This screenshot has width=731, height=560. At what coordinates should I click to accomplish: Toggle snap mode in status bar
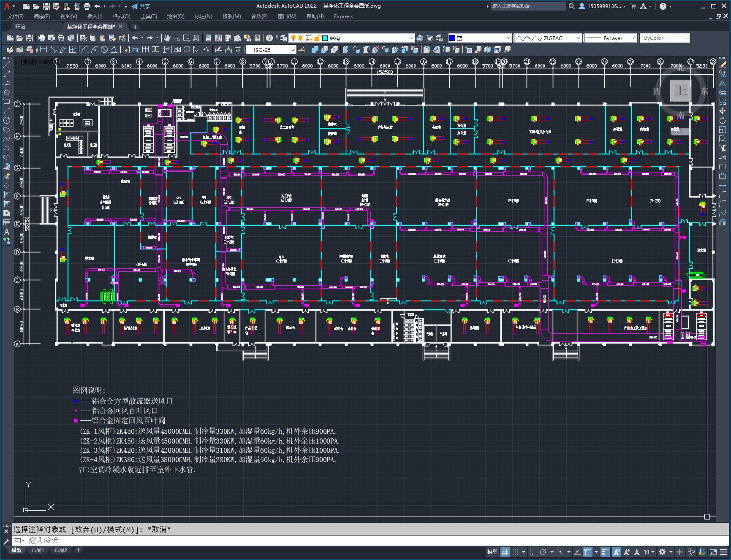pos(515,552)
